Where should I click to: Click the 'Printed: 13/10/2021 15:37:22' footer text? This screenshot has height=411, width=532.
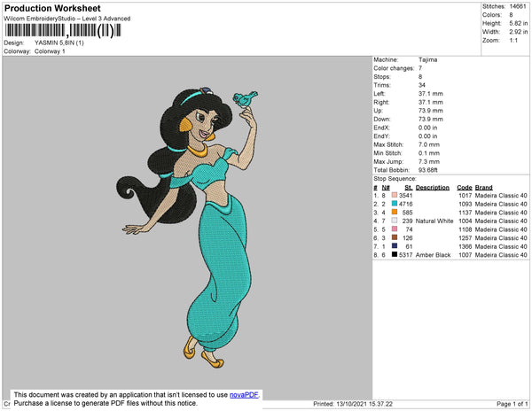click(353, 404)
